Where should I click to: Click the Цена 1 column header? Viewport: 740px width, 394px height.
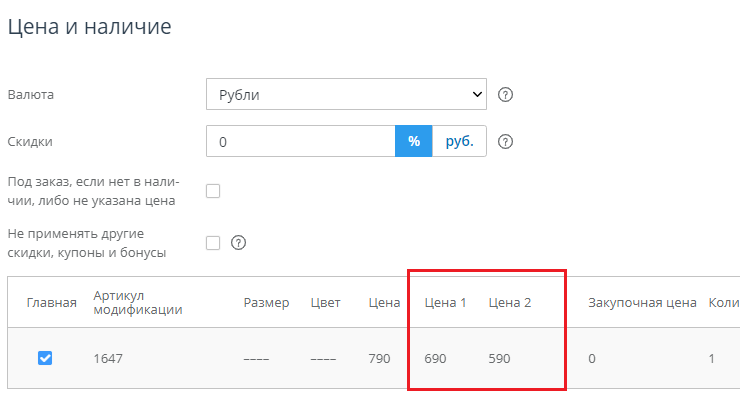pos(445,302)
